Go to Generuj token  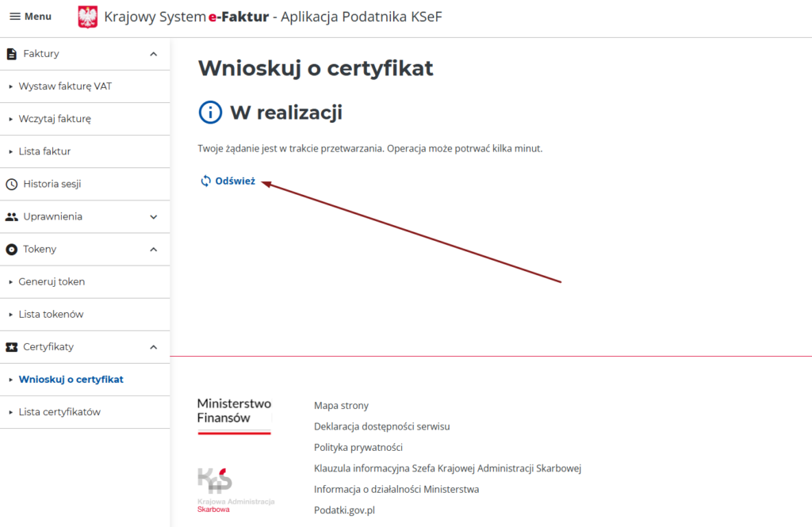[x=52, y=281]
